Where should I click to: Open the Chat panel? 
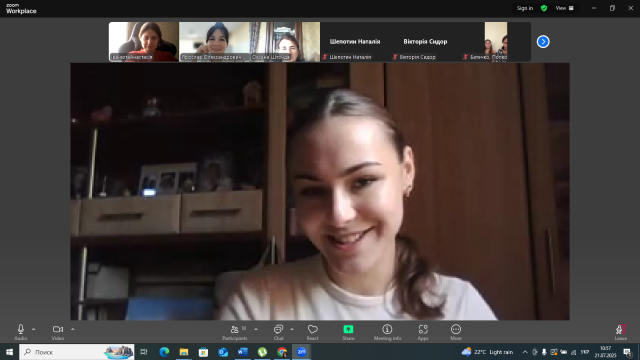click(x=278, y=332)
